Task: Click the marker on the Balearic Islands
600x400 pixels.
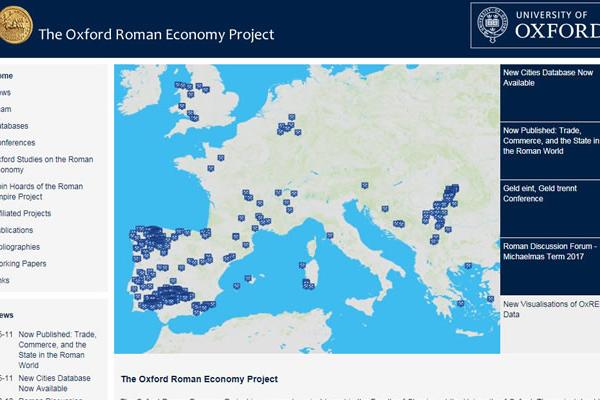Action: (x=248, y=278)
